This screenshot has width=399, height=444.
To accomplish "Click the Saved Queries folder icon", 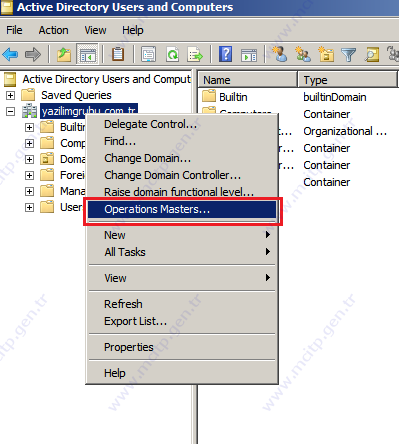I will tap(28, 95).
